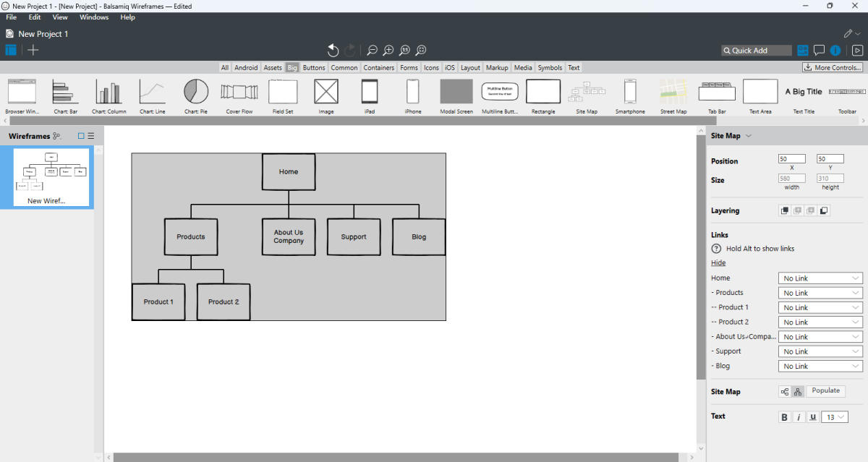Zoom to fit magnifier icon
868x462 pixels.
click(421, 50)
